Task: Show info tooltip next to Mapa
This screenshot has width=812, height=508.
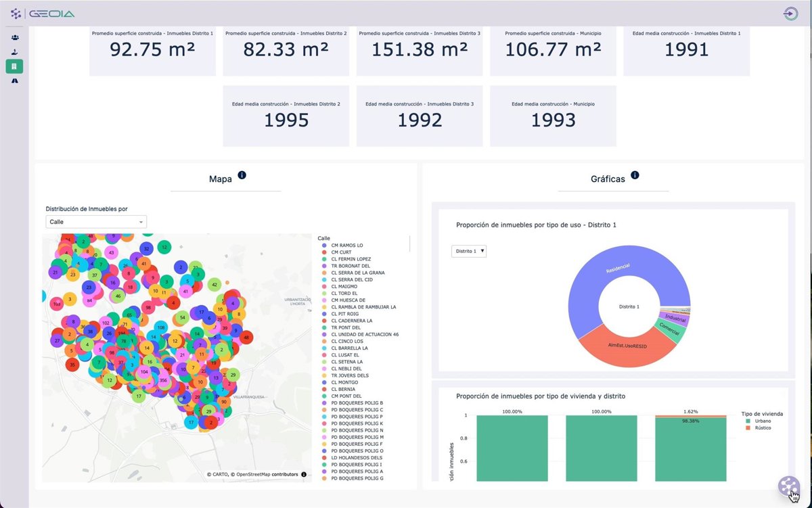Action: point(242,175)
